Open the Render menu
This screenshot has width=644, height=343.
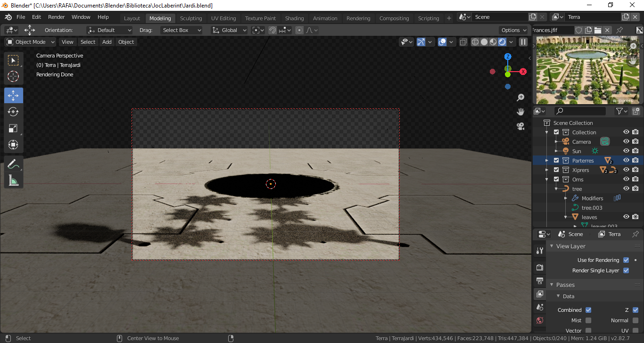click(x=57, y=17)
